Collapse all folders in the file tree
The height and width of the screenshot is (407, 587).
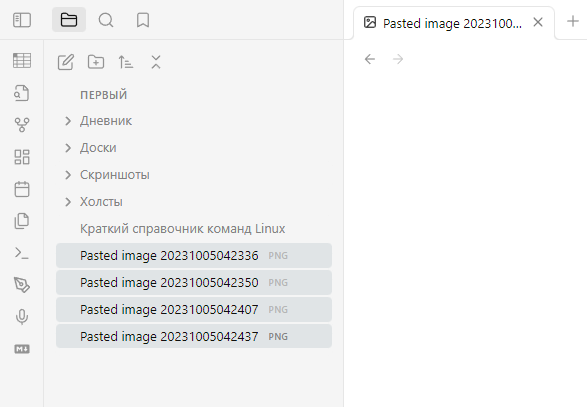[156, 62]
